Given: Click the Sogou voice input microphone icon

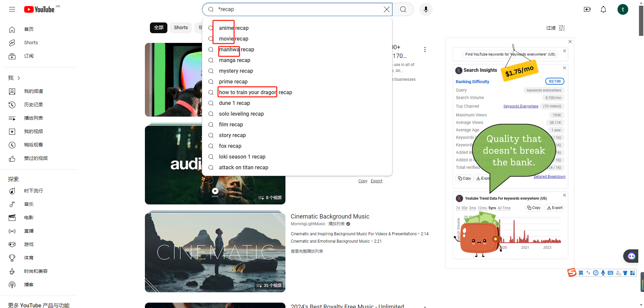Looking at the screenshot, I should pos(603,273).
